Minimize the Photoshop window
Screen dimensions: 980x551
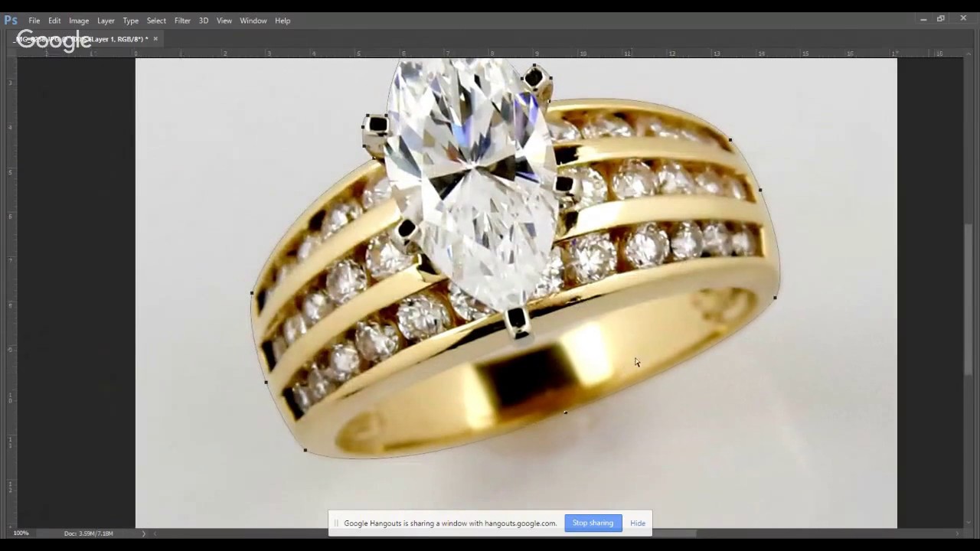923,19
